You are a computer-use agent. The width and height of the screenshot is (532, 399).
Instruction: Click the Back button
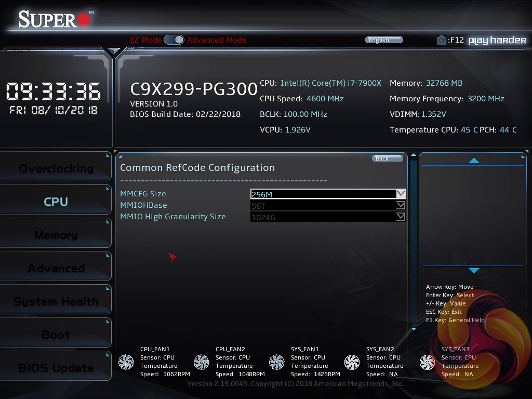(x=388, y=158)
